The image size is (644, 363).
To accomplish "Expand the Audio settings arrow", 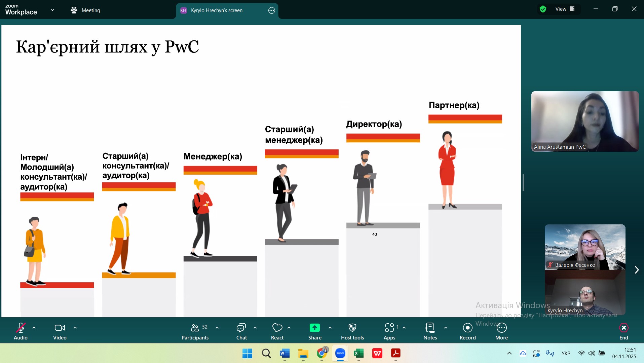I will tap(34, 327).
